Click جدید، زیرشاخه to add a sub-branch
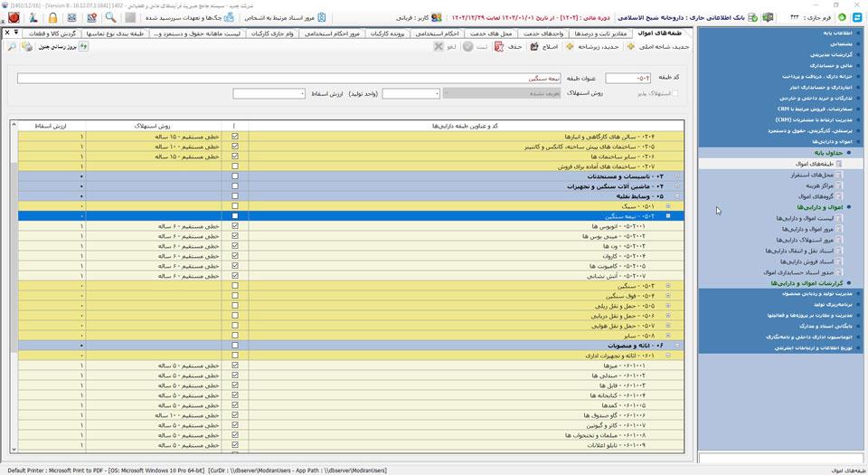 pos(591,46)
